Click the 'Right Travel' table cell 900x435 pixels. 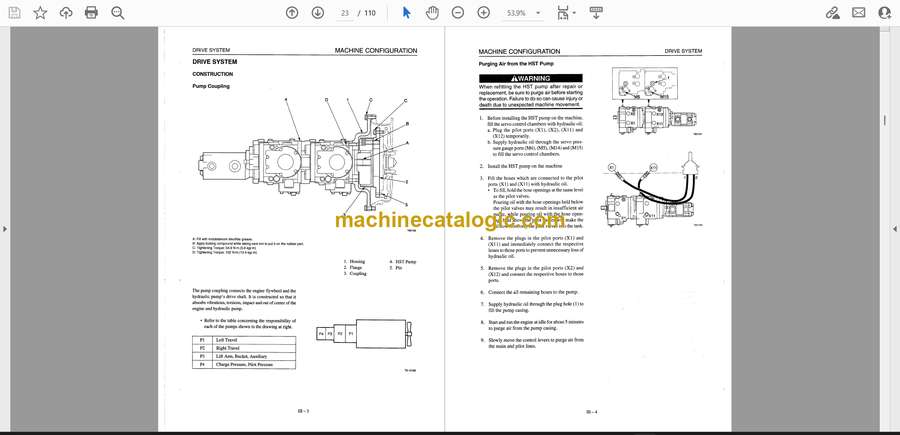coord(254,348)
